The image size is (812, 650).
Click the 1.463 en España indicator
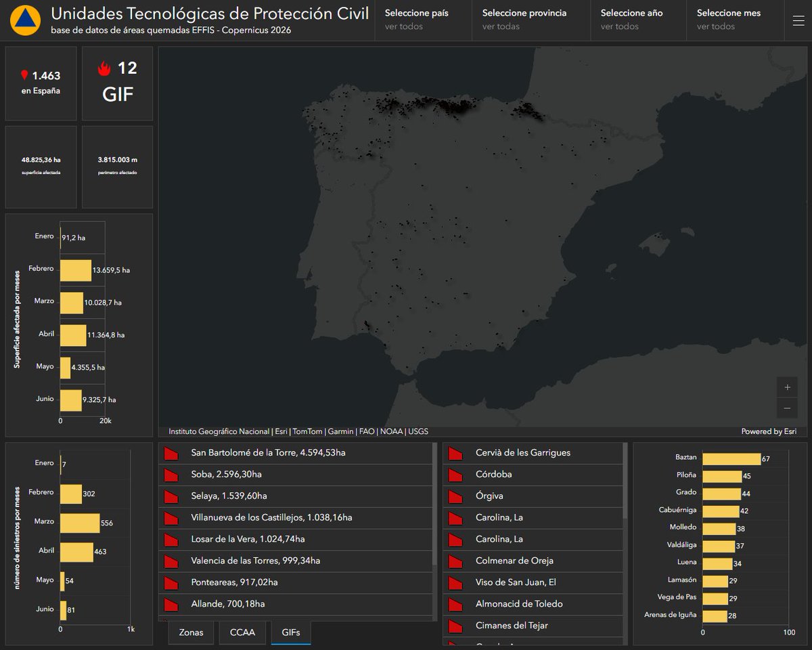tap(41, 83)
